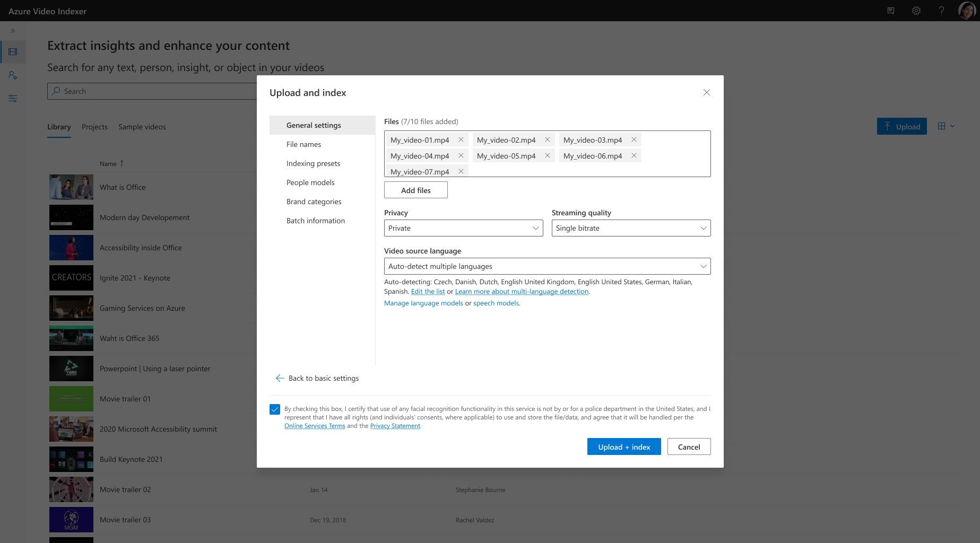Screen dimensions: 980x543
Task: Open the Privacy Statement link
Action: tap(395, 426)
